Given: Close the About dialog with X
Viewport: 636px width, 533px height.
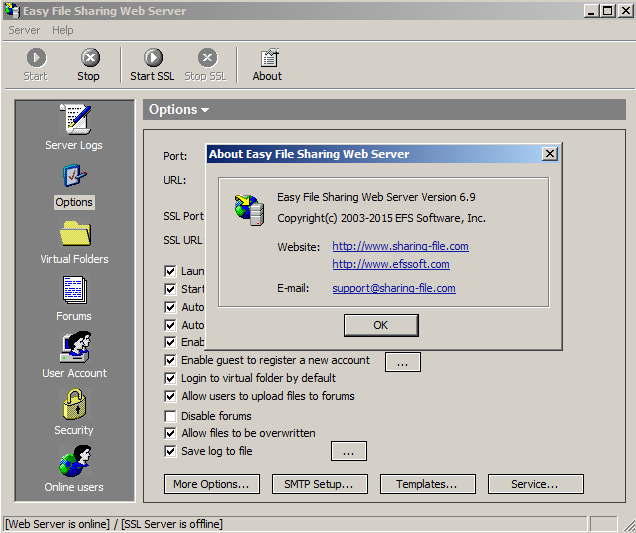Looking at the screenshot, I should coord(550,154).
